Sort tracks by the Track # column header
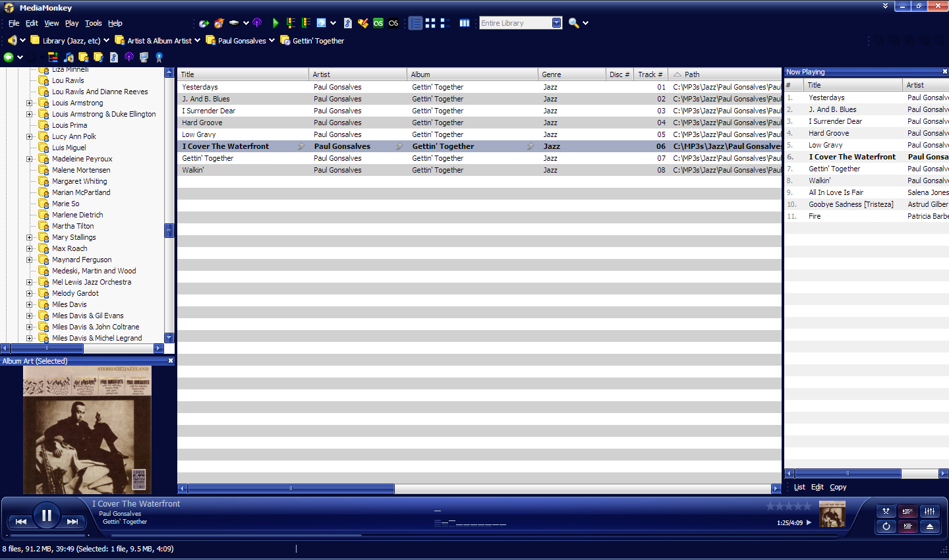This screenshot has height=560, width=949. (650, 74)
